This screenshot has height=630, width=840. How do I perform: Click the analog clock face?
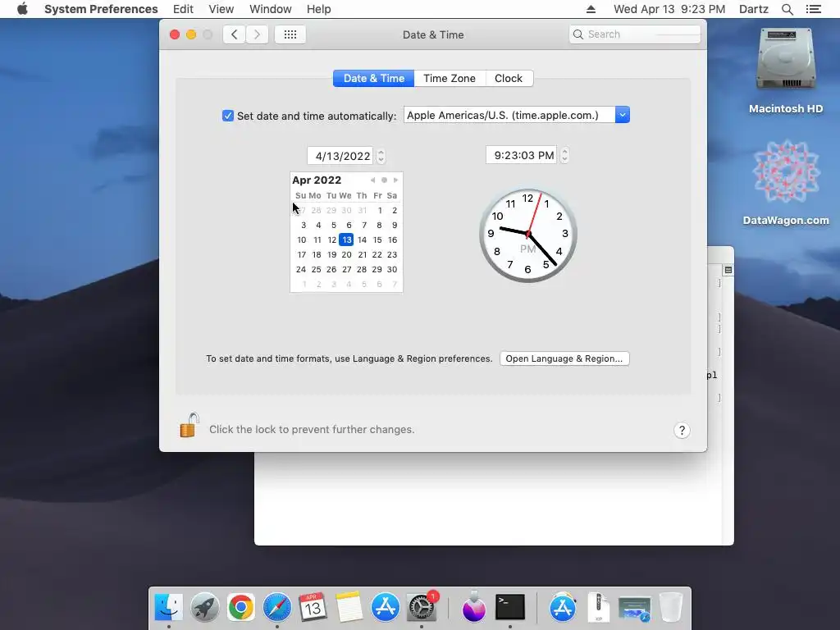click(x=527, y=235)
